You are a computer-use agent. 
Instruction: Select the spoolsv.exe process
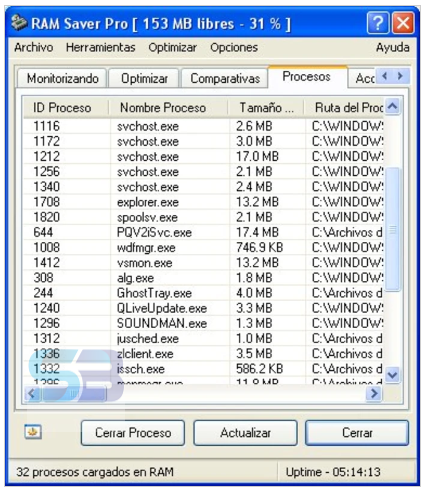pos(203,217)
